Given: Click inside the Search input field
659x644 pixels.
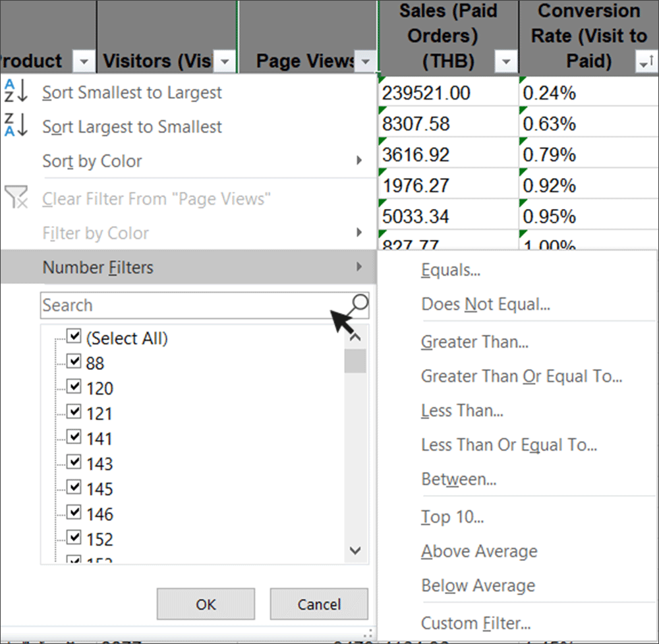Looking at the screenshot, I should pos(165,305).
